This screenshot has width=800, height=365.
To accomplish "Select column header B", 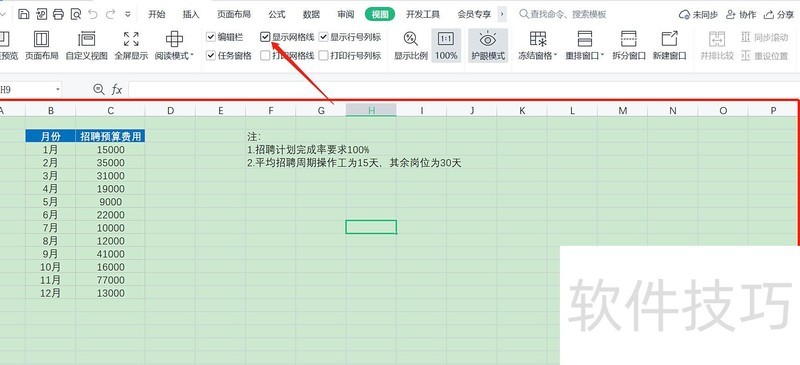I will 51,110.
